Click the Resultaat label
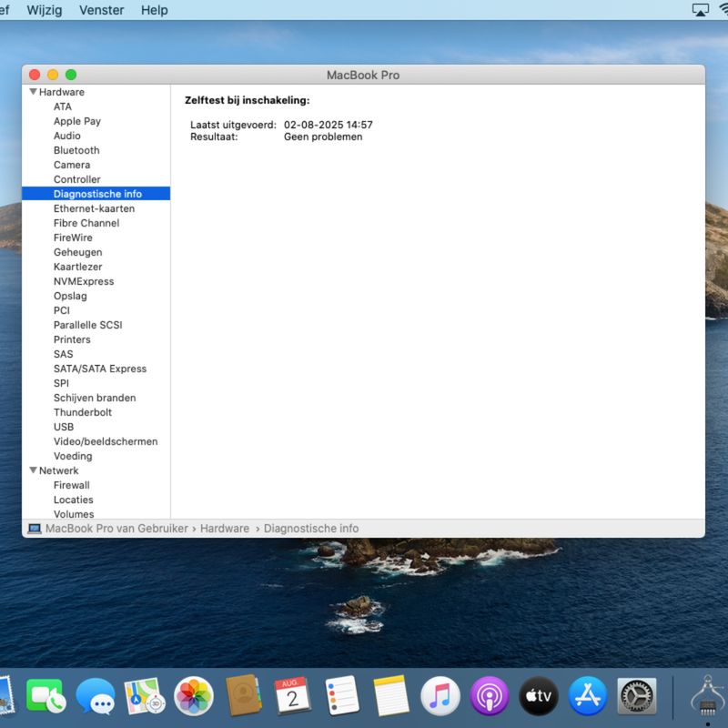728x728 pixels. coord(214,136)
